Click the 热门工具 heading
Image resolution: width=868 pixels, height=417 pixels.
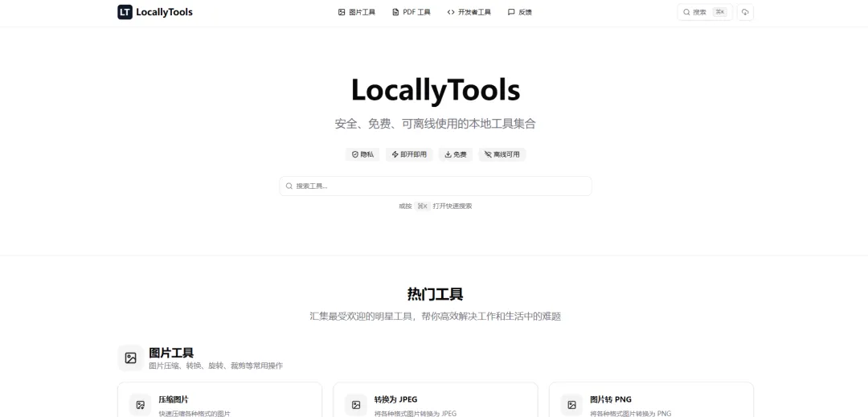(435, 294)
